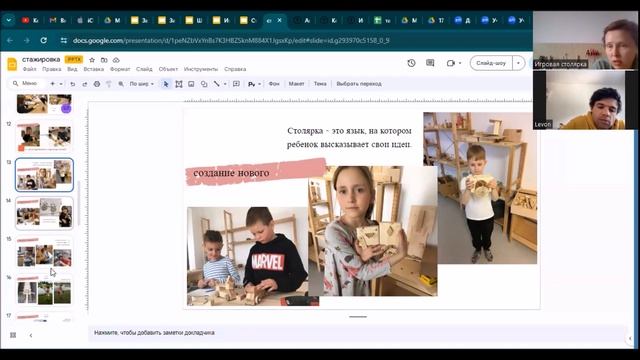Pick the text box tool
The height and width of the screenshot is (360, 640).
(179, 84)
